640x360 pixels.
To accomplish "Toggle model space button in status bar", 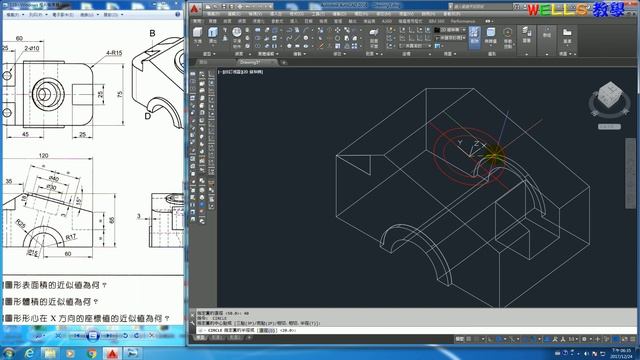I will (x=460, y=339).
